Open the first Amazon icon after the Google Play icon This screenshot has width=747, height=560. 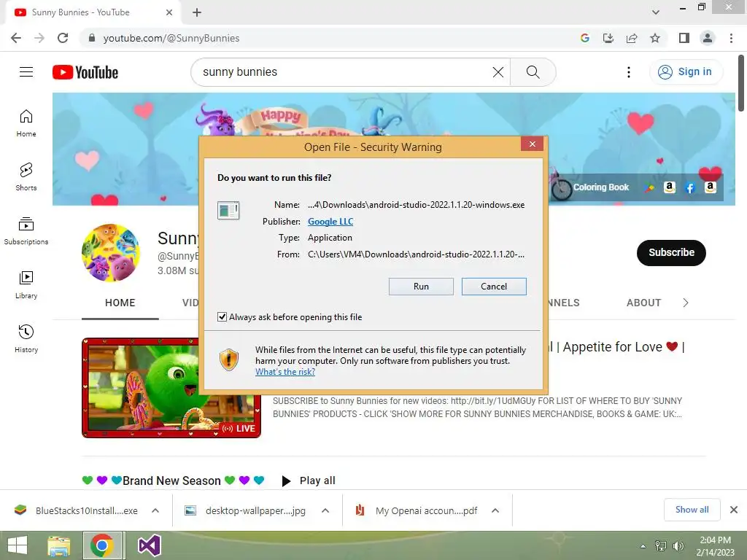[x=669, y=187]
